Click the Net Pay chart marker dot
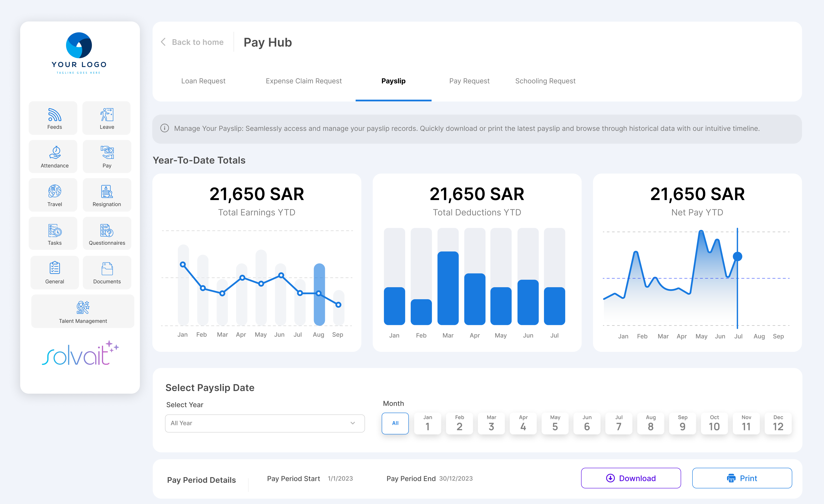 (x=737, y=257)
